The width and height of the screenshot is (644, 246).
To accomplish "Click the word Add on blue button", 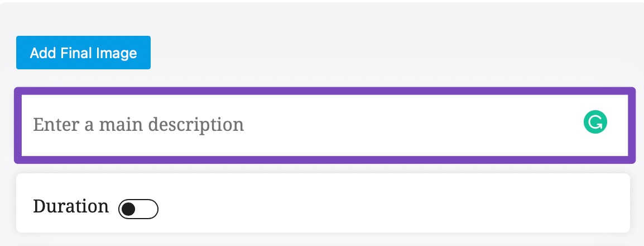I will (43, 53).
